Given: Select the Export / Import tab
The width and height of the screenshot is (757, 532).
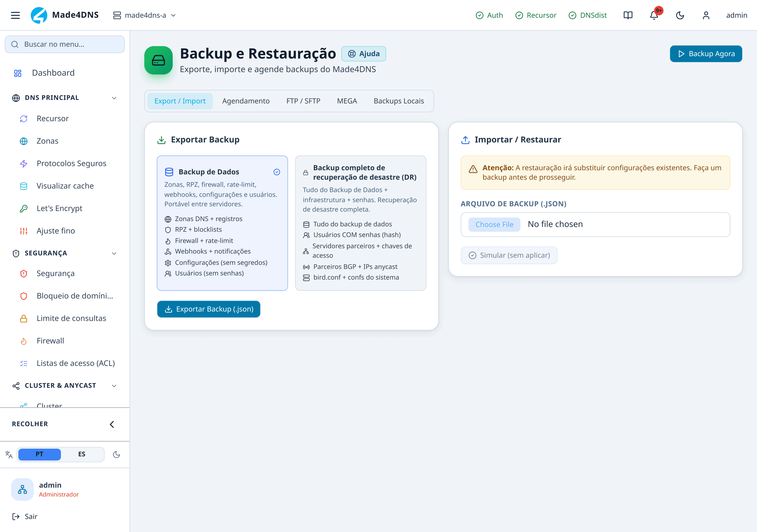Looking at the screenshot, I should click(180, 101).
